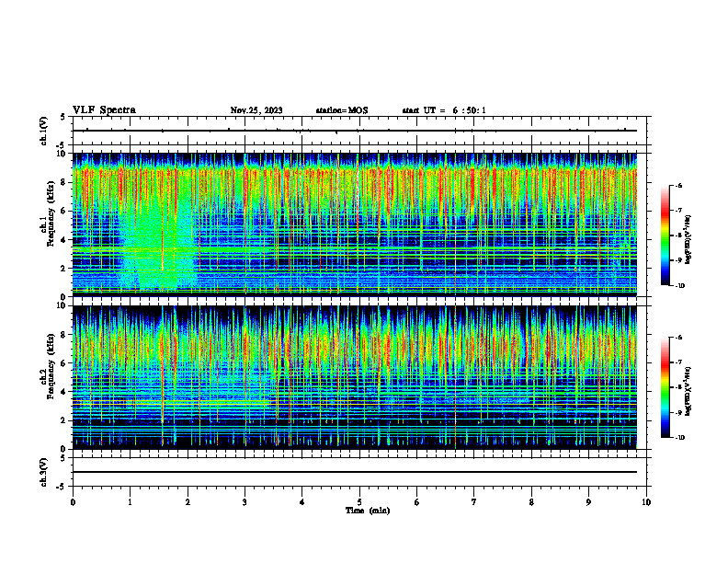Click time axis tick label "3"
Image resolution: width=728 pixels, height=563 pixels.
[x=245, y=502]
